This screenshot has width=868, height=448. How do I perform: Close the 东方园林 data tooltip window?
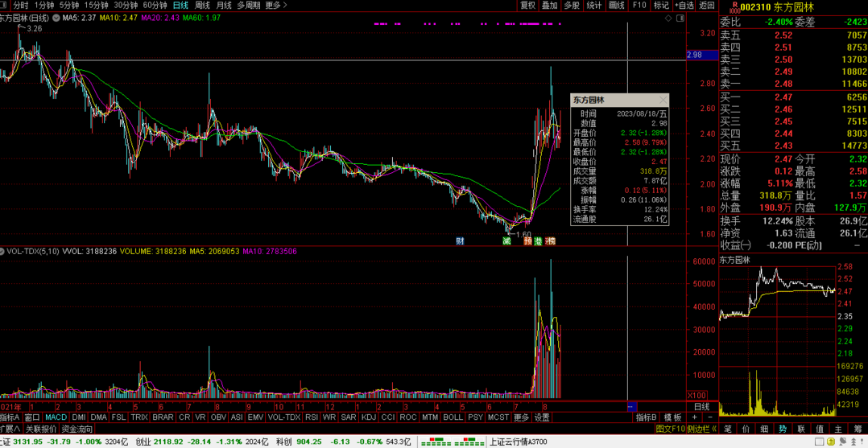point(663,100)
